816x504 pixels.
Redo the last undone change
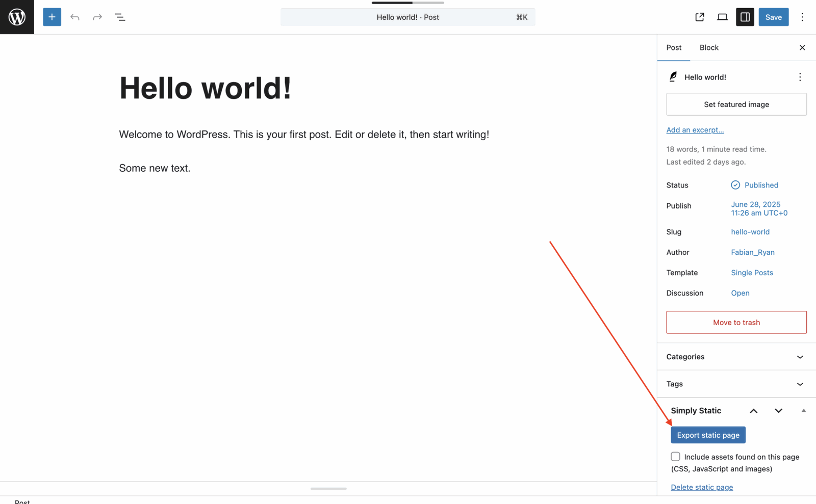pyautogui.click(x=97, y=17)
